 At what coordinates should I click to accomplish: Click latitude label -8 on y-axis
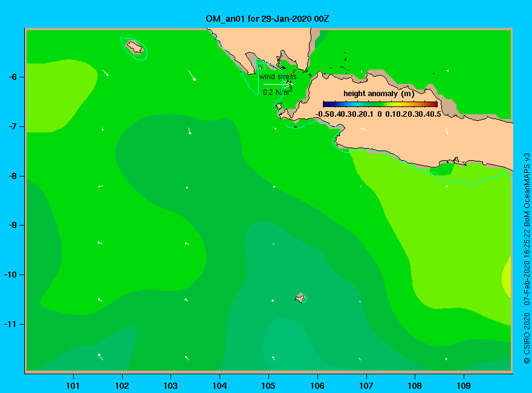coord(13,176)
